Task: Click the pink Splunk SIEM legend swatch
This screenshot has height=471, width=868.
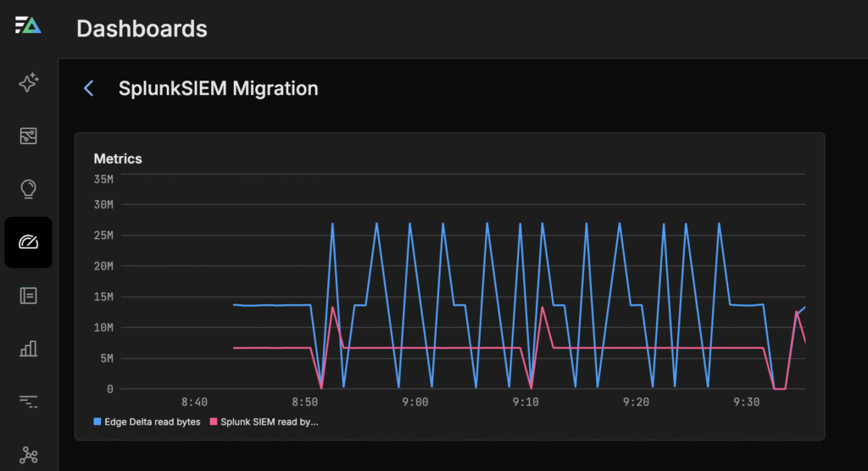Action: 214,422
